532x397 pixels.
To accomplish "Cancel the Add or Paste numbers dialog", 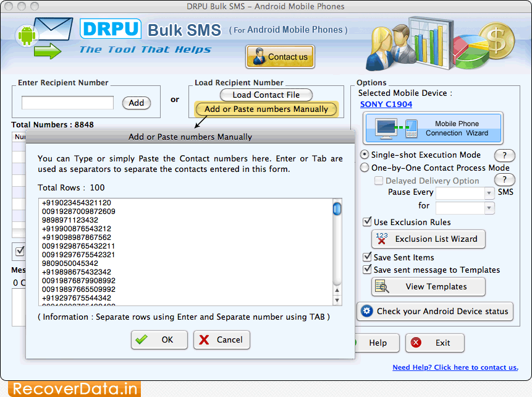I will pos(221,339).
